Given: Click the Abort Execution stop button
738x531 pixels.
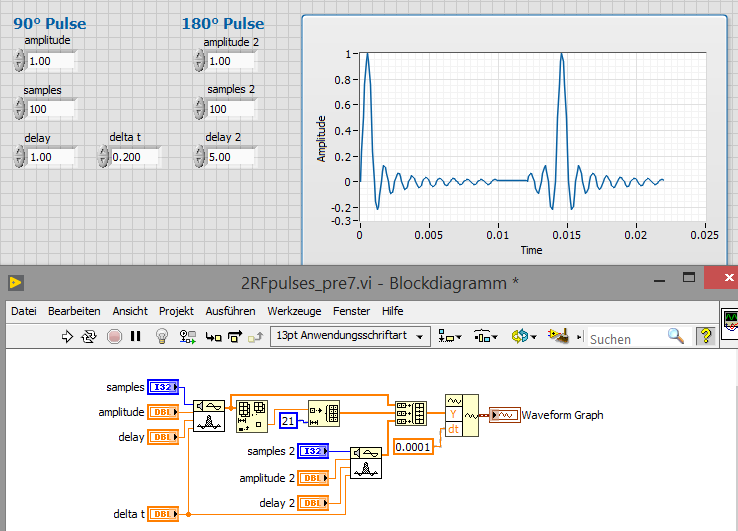Looking at the screenshot, I should click(x=114, y=336).
